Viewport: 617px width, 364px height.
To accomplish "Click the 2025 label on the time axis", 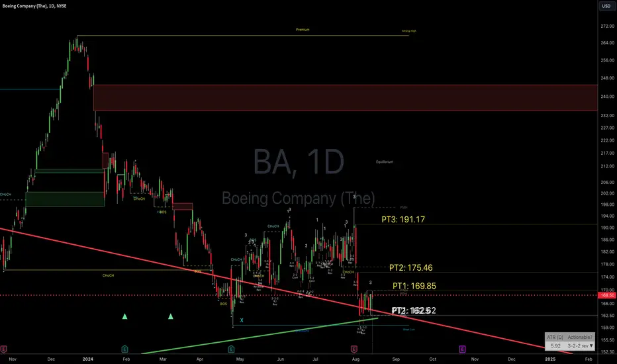I will (549, 359).
